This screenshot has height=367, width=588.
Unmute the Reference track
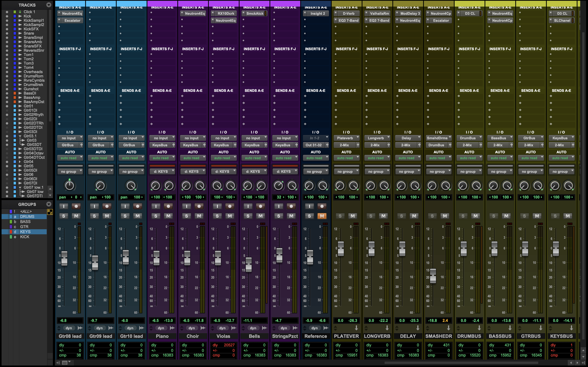tap(322, 216)
